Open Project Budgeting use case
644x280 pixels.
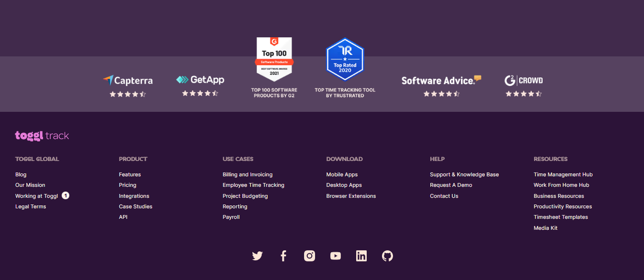(245, 196)
